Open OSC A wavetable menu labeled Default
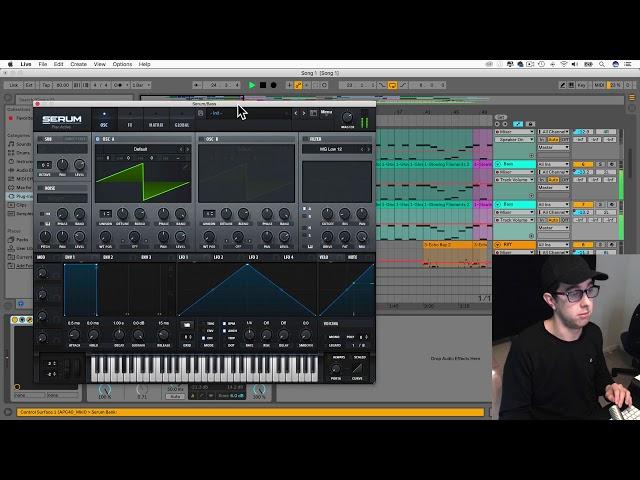This screenshot has width=640, height=480. [x=140, y=149]
